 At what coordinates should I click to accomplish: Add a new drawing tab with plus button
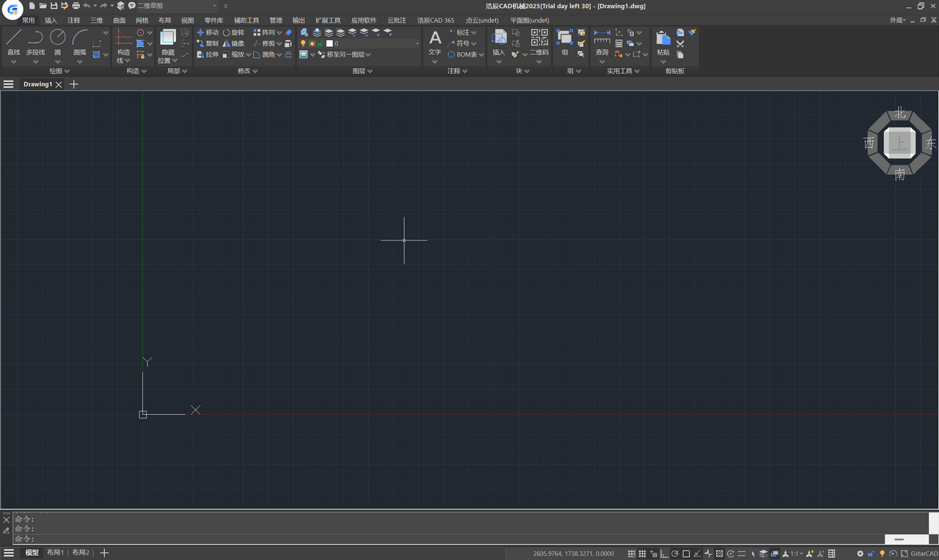coord(73,84)
